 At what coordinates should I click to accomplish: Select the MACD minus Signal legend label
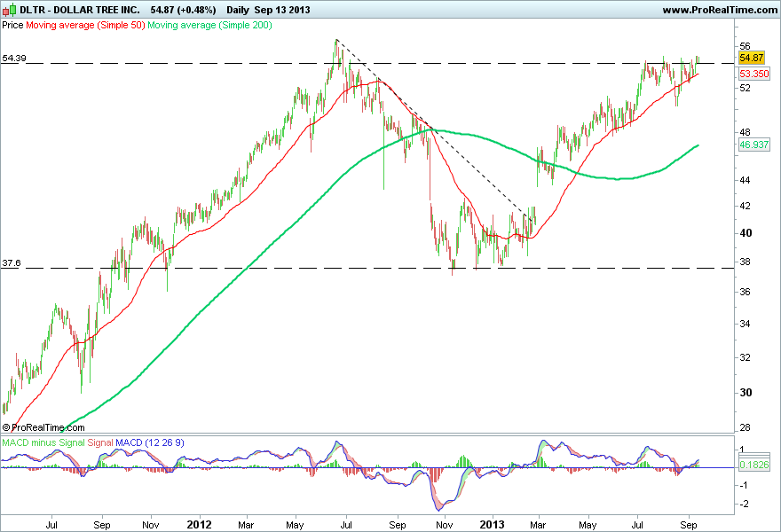(43, 442)
